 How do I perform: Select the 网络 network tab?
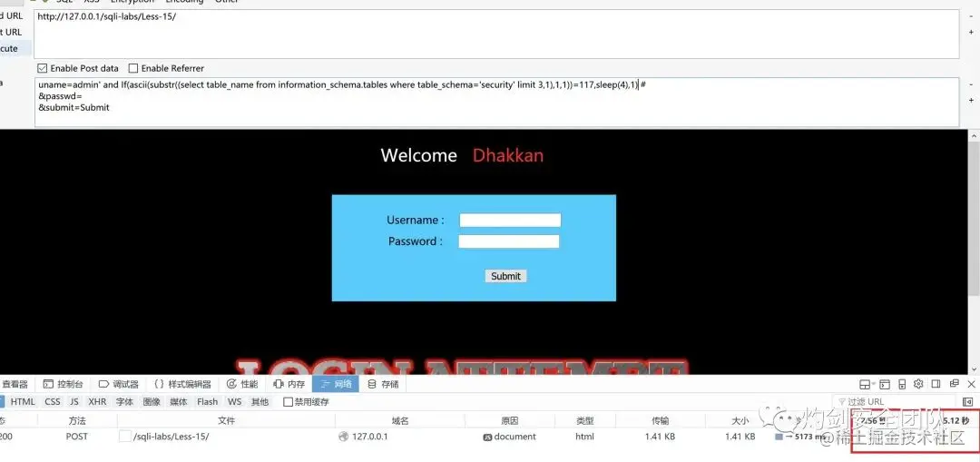[x=336, y=384]
